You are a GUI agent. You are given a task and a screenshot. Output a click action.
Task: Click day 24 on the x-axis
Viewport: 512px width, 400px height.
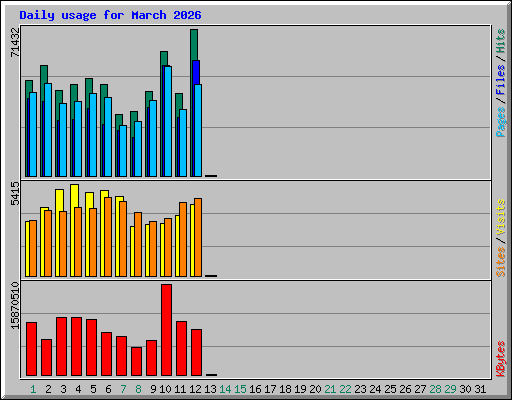375,389
